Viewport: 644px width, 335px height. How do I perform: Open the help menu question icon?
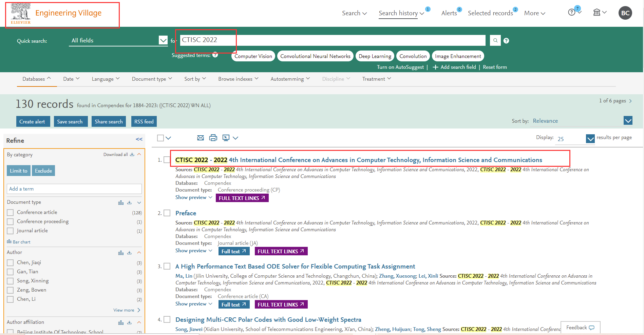coord(572,12)
